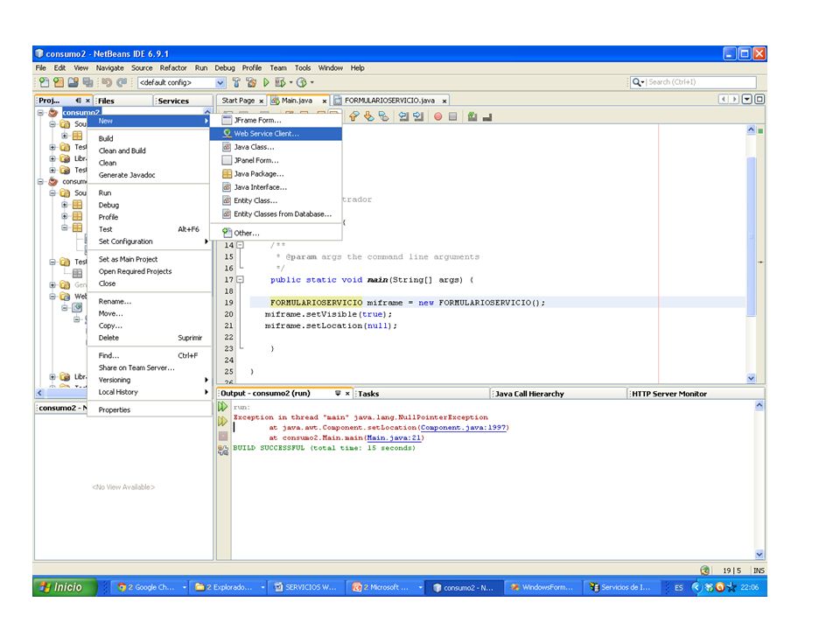Open the Main.java:21 stack trace link
840x630 pixels.
tap(394, 437)
